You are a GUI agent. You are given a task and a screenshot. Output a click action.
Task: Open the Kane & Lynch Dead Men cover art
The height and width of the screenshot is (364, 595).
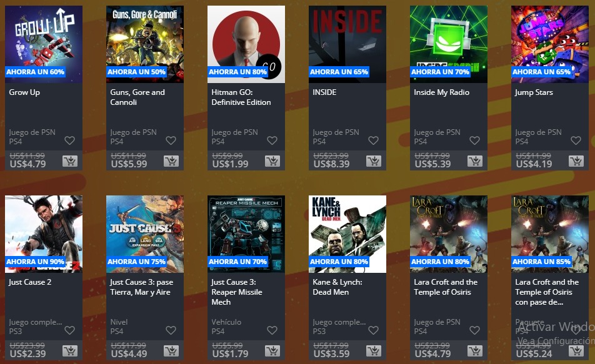point(347,234)
